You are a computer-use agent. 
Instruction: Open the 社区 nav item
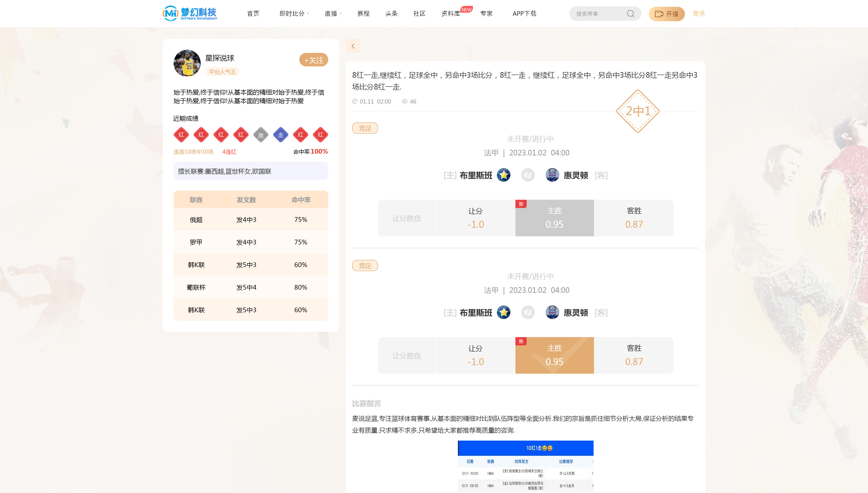pos(419,14)
